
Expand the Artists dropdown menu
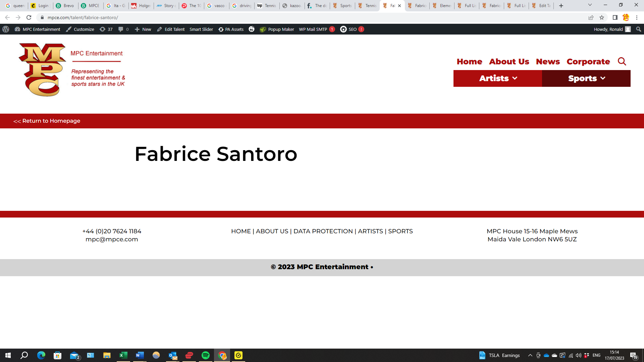pyautogui.click(x=498, y=78)
